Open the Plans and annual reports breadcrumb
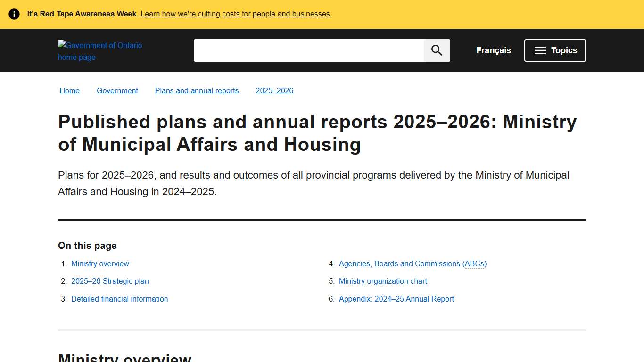 click(197, 90)
